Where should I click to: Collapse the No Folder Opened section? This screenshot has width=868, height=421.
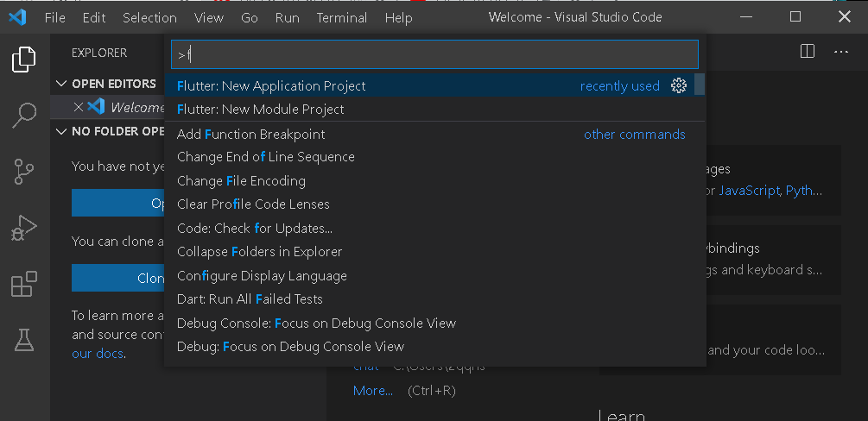pos(61,132)
